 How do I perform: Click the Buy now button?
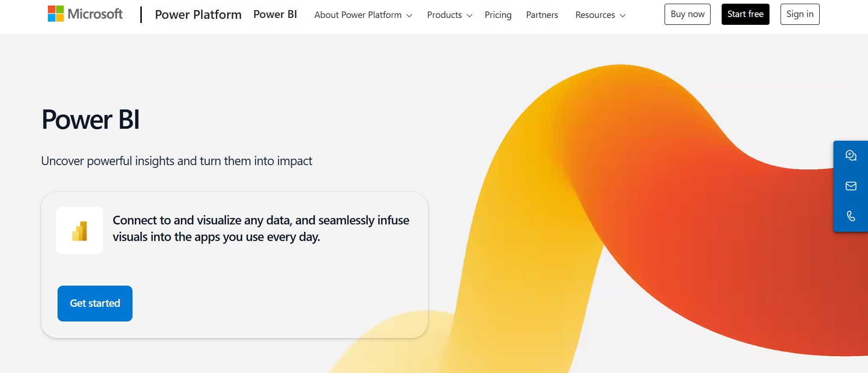coord(688,14)
